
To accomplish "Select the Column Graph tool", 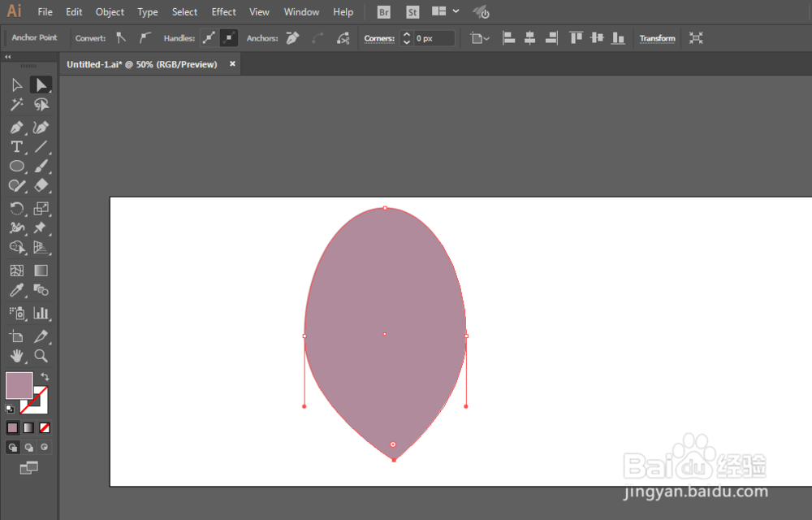I will tap(41, 313).
